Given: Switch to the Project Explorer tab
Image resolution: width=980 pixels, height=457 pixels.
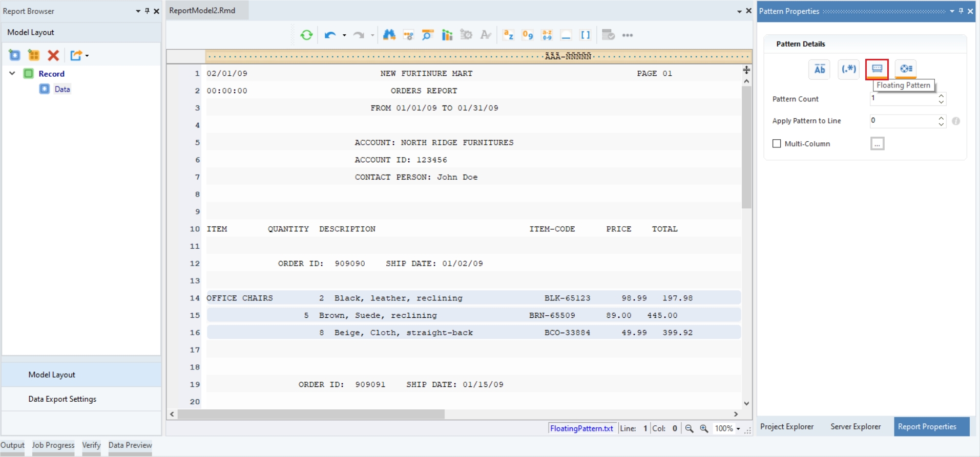Looking at the screenshot, I should click(x=786, y=426).
